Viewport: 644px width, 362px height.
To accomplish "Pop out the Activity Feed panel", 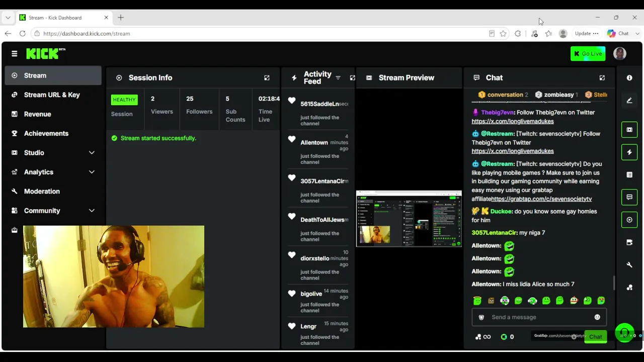I will click(x=352, y=78).
